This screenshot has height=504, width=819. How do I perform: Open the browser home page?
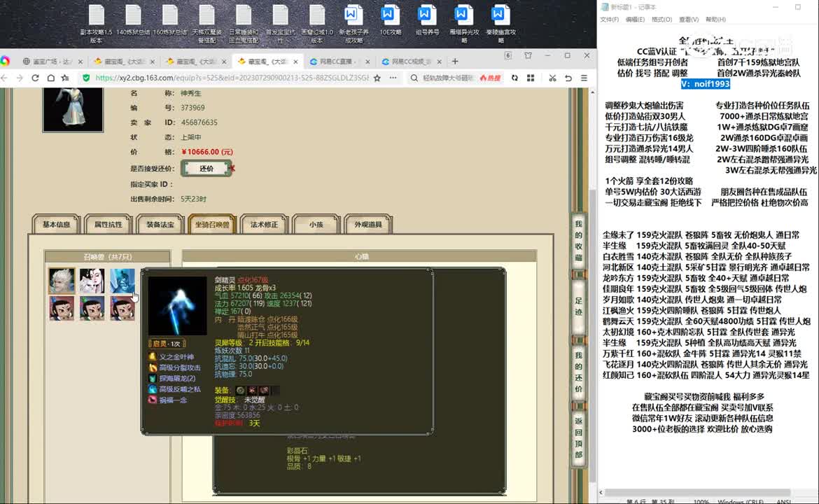(50, 78)
